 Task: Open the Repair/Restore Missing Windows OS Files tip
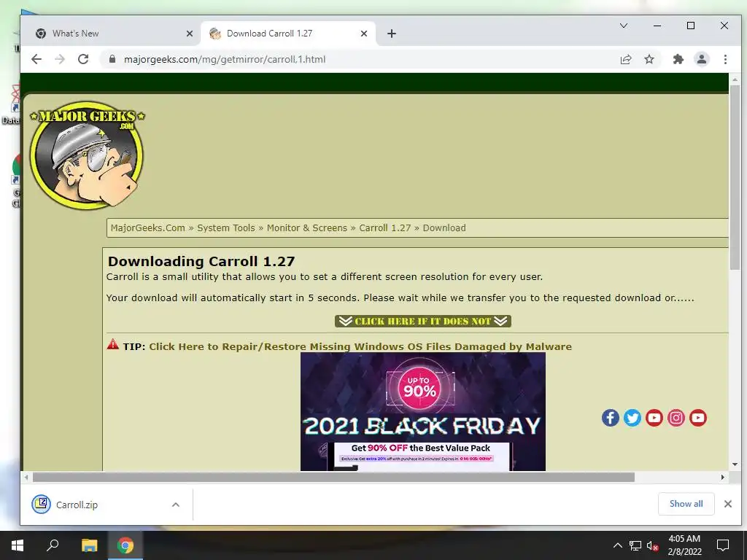(x=360, y=346)
